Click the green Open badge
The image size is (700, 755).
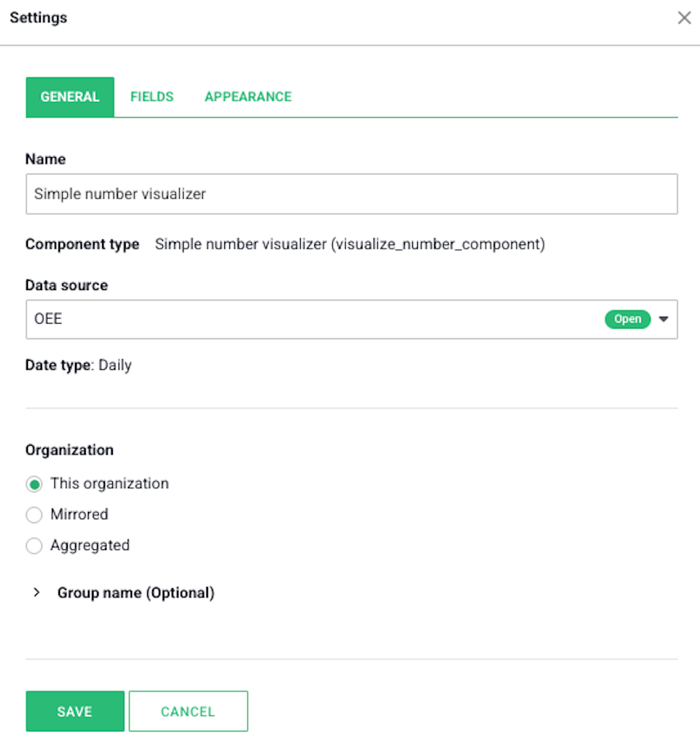(x=627, y=319)
